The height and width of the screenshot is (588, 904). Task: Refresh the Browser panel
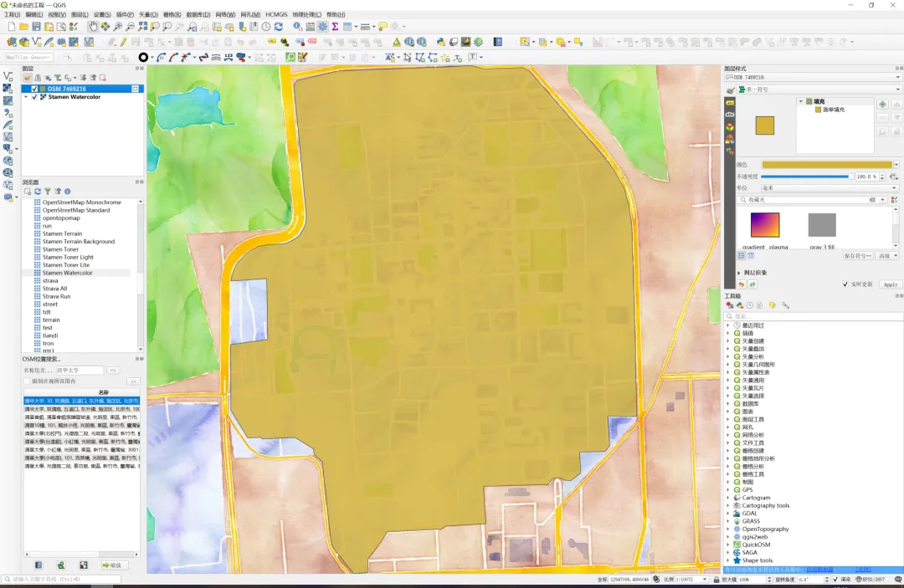tap(38, 192)
